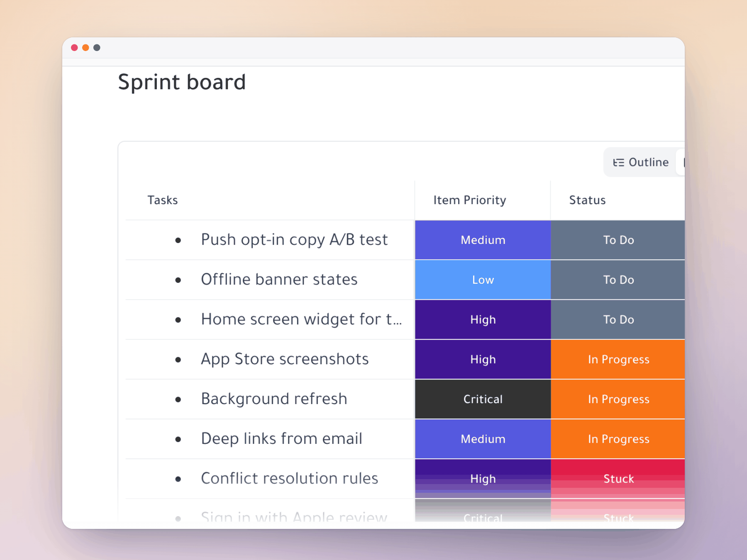Viewport: 747px width, 560px height.
Task: Open task App Store screenshots
Action: 285,359
